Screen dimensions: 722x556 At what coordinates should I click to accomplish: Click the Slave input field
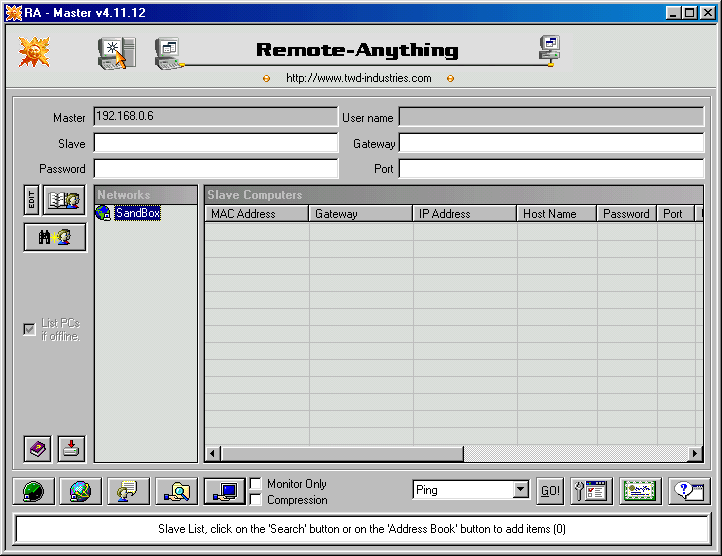point(216,143)
